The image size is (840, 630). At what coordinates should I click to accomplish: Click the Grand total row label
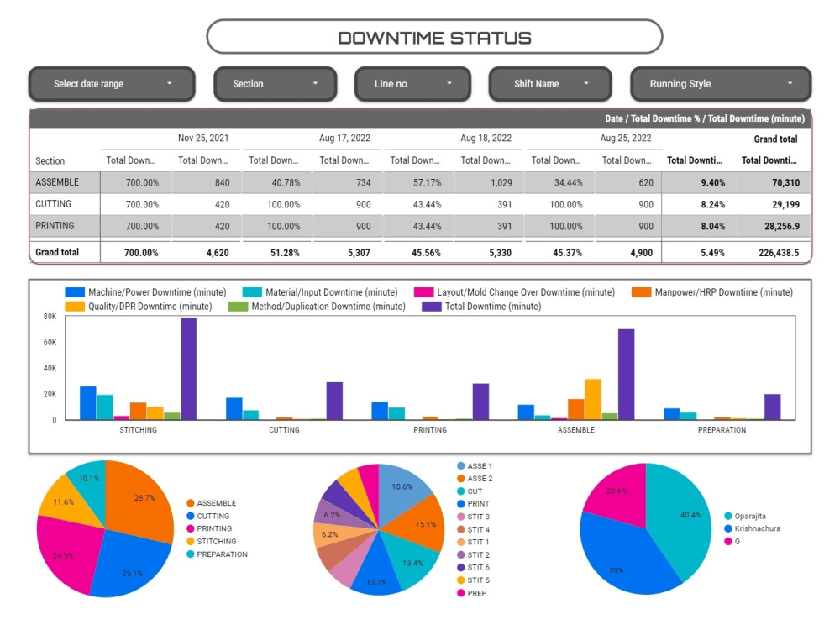pyautogui.click(x=57, y=252)
